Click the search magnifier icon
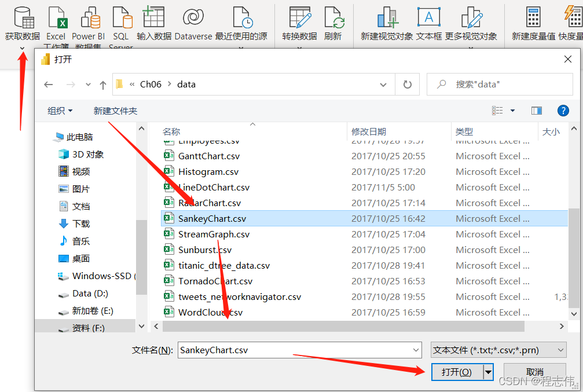Image resolution: width=583 pixels, height=392 pixels. coord(441,84)
